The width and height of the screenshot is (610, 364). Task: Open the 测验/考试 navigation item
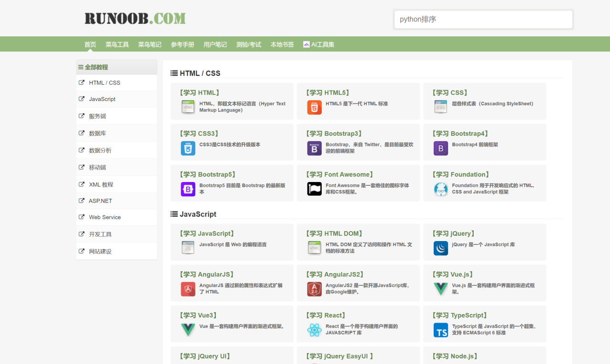249,44
